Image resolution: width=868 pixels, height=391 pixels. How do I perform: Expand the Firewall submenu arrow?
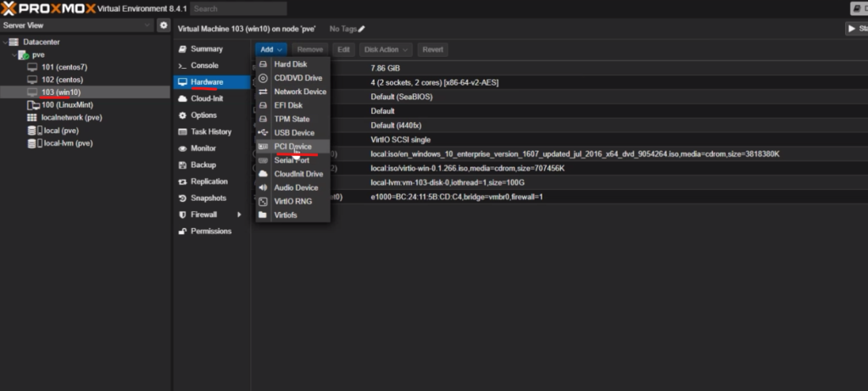pyautogui.click(x=240, y=215)
